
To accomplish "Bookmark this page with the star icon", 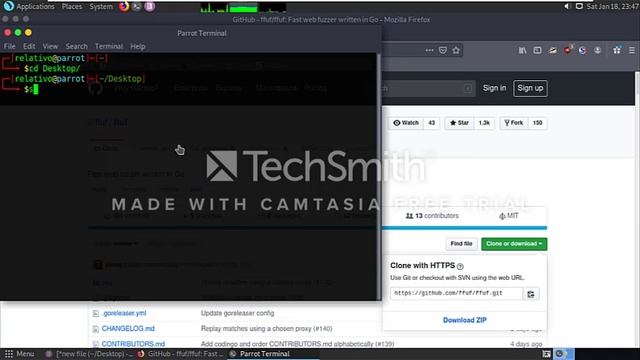I will pos(456,50).
